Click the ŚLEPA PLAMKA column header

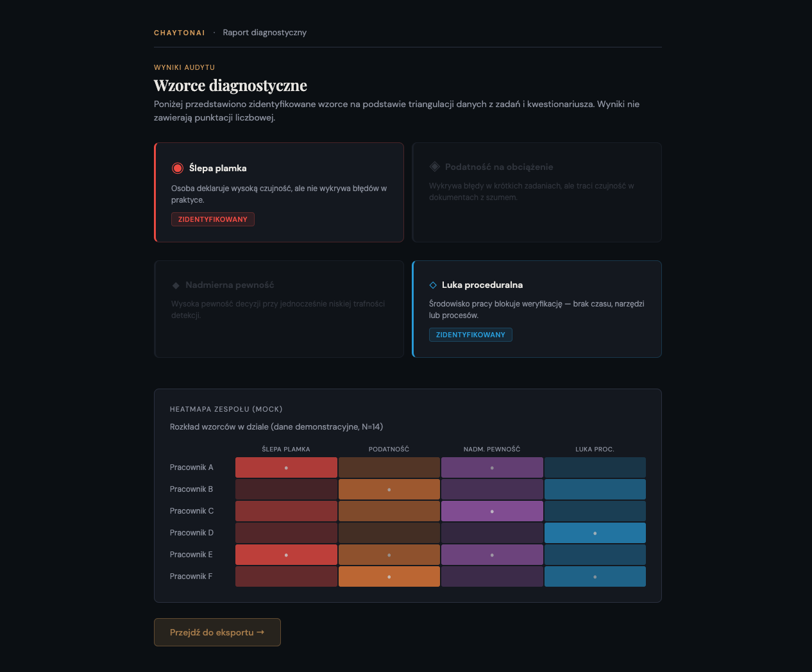click(286, 449)
